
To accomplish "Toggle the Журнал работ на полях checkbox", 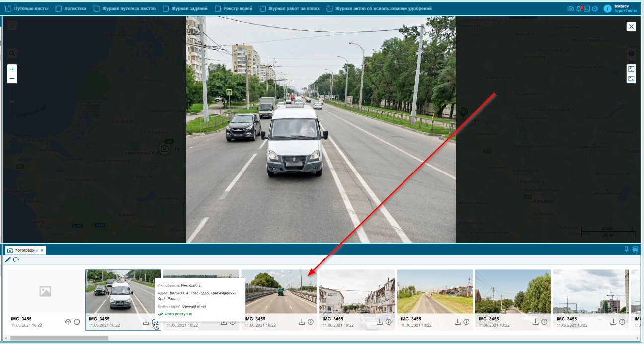I will pyautogui.click(x=263, y=9).
